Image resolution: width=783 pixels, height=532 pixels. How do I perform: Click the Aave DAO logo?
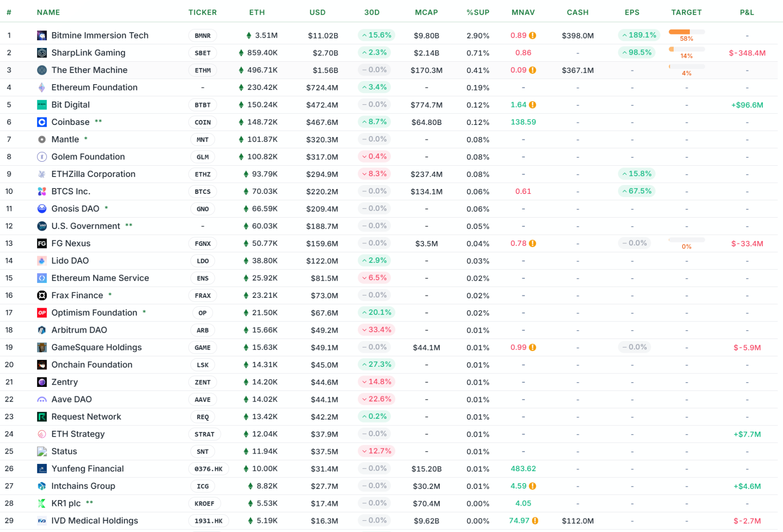42,399
